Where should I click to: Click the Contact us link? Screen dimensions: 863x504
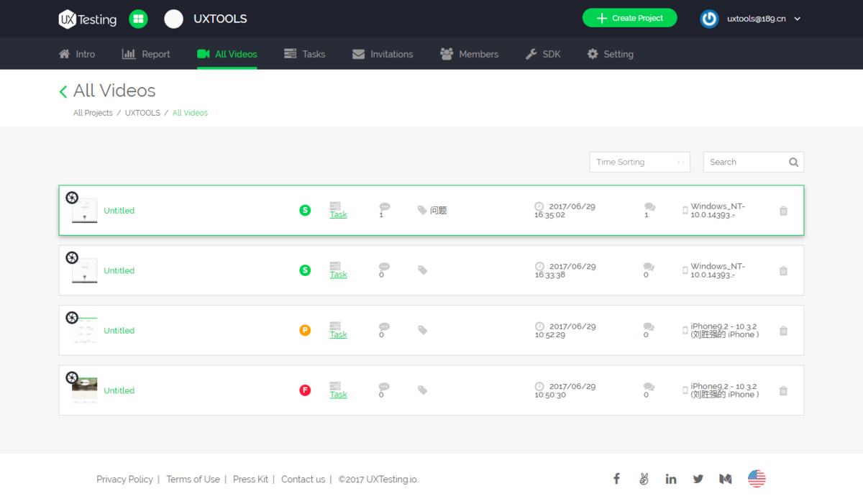pos(303,480)
